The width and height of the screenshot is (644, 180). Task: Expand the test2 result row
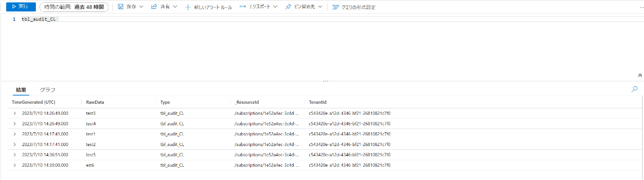tap(15, 144)
